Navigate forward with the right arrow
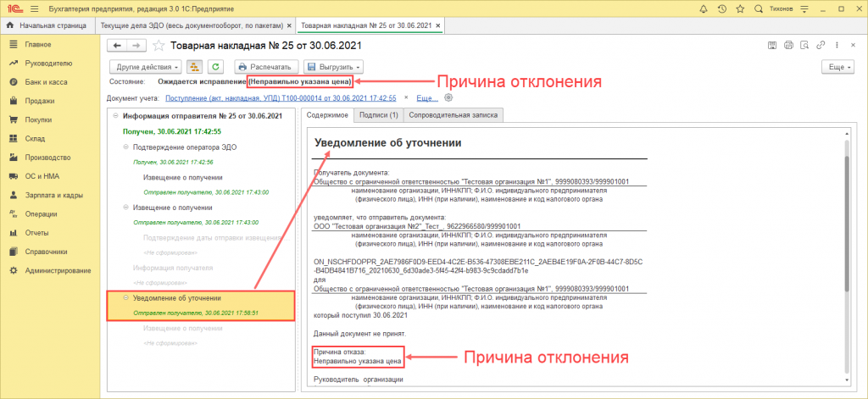868x399 pixels. [x=136, y=46]
